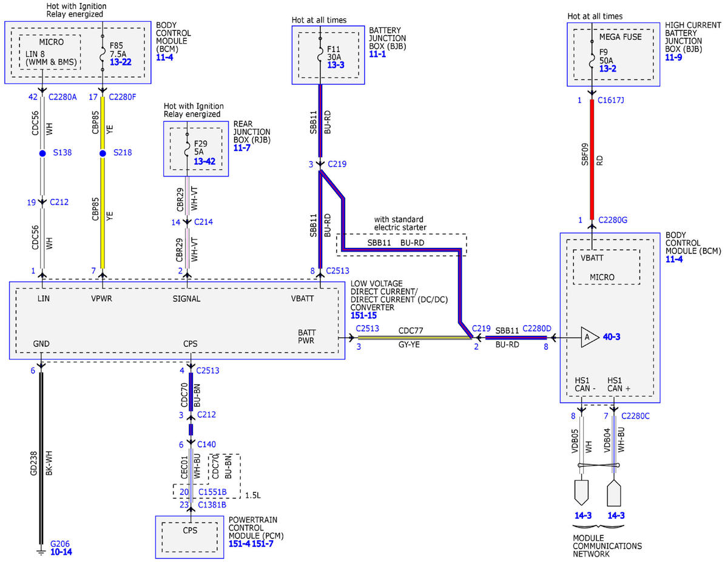Select connector label C2280C

pyautogui.click(x=635, y=415)
